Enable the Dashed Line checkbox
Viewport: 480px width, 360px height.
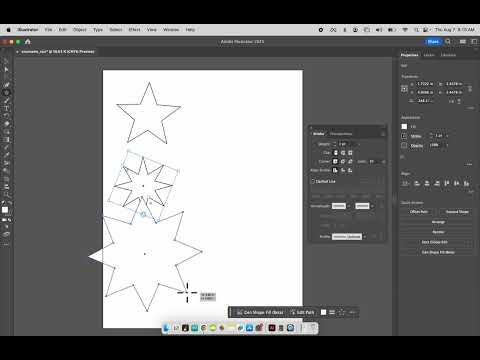(x=313, y=181)
